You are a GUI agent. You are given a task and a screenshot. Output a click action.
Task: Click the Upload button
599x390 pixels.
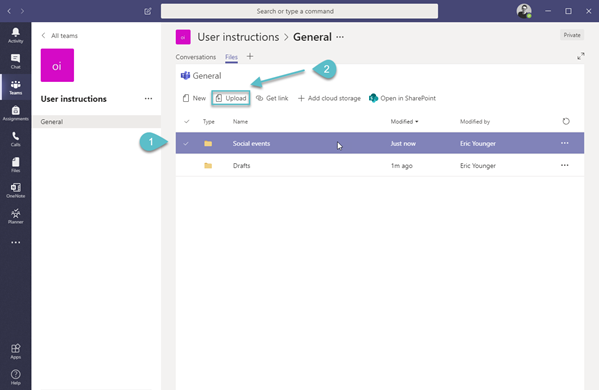pyautogui.click(x=231, y=98)
